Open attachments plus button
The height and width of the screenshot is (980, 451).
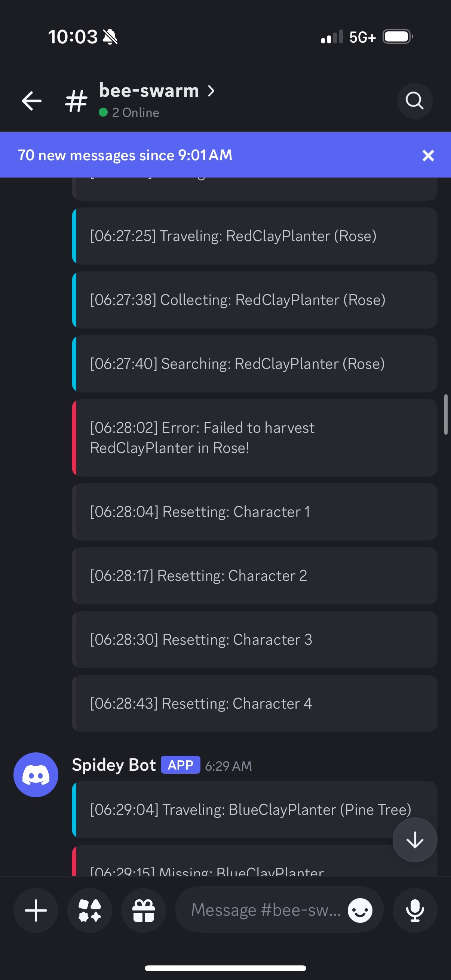36,910
